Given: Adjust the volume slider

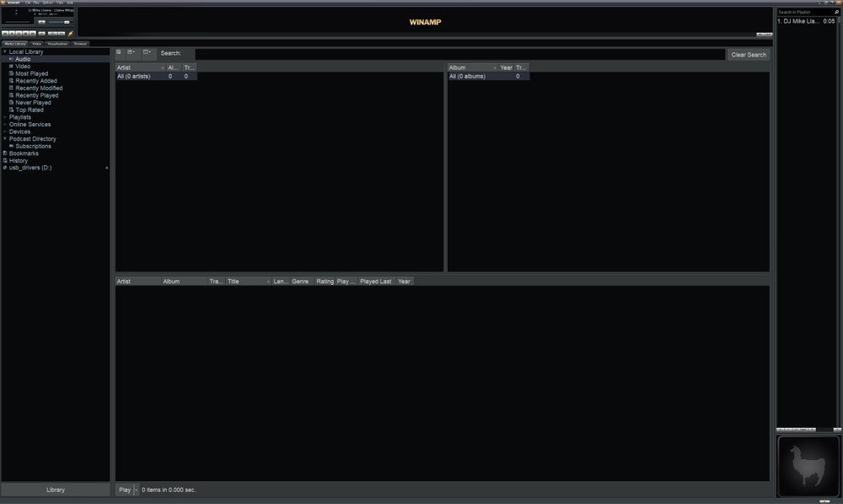Looking at the screenshot, I should [59, 22].
